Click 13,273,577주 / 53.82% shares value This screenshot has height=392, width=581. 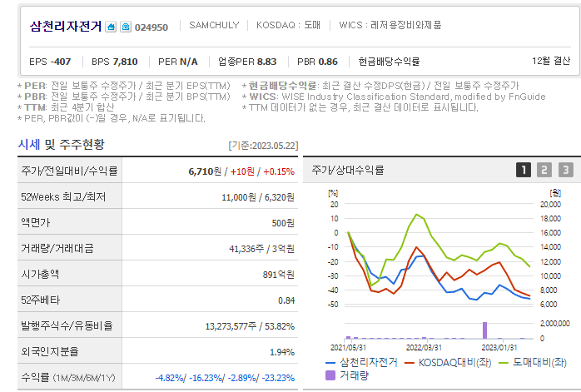tap(250, 326)
